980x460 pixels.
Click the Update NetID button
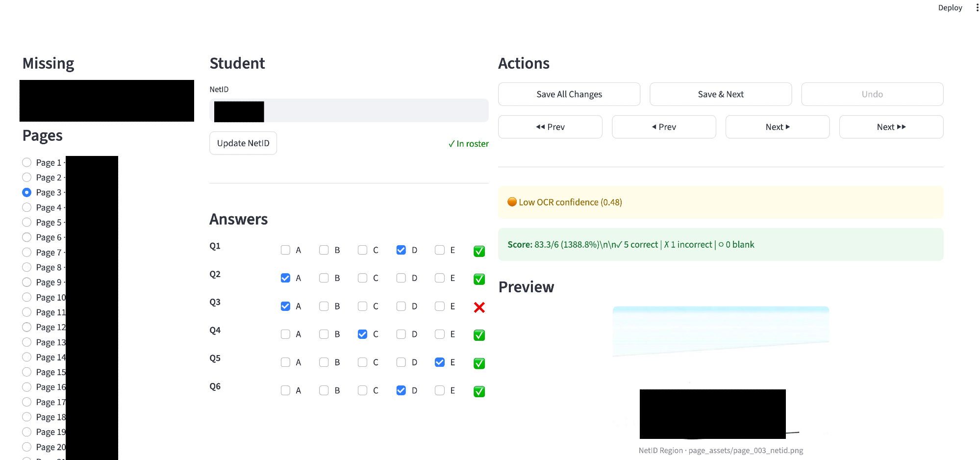[243, 143]
